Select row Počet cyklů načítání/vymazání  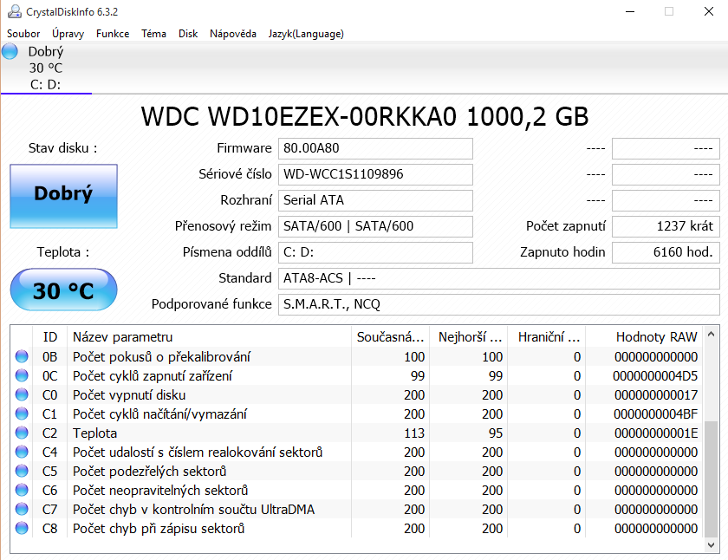(x=159, y=413)
